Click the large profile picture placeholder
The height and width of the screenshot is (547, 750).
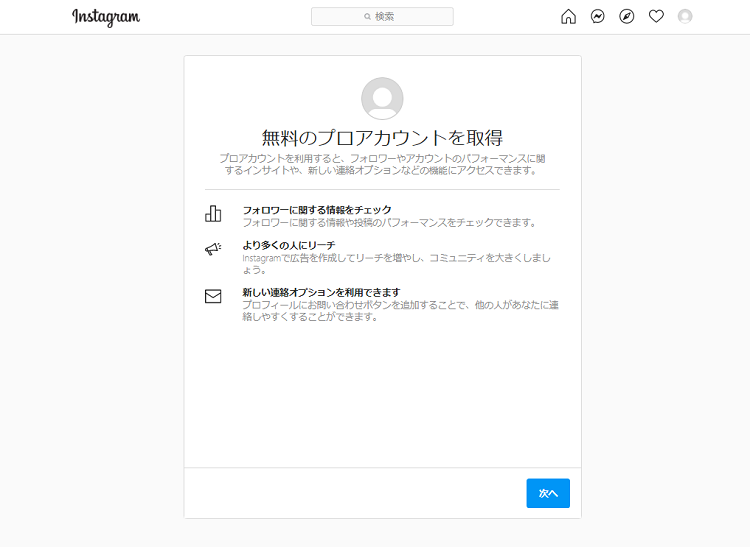coord(382,98)
